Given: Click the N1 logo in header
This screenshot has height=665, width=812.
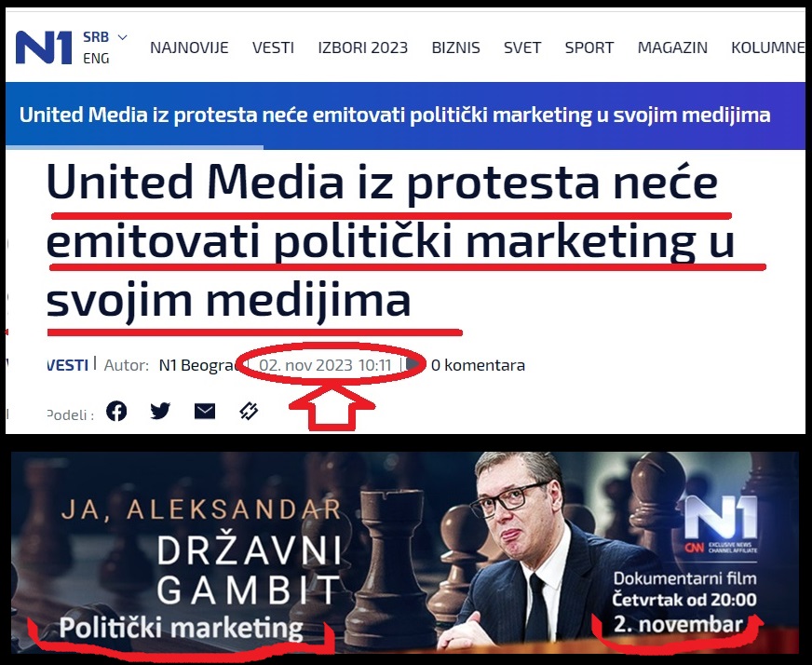Looking at the screenshot, I should coord(44,47).
